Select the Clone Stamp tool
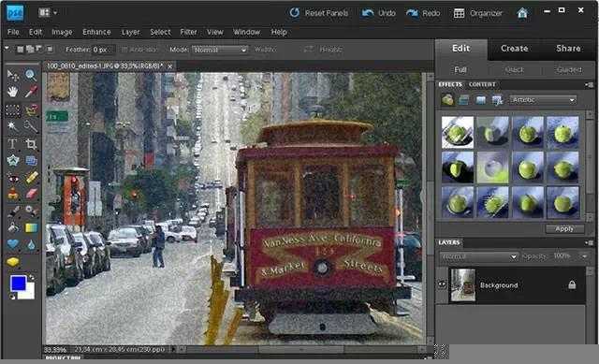The image size is (599, 364). pyautogui.click(x=12, y=194)
